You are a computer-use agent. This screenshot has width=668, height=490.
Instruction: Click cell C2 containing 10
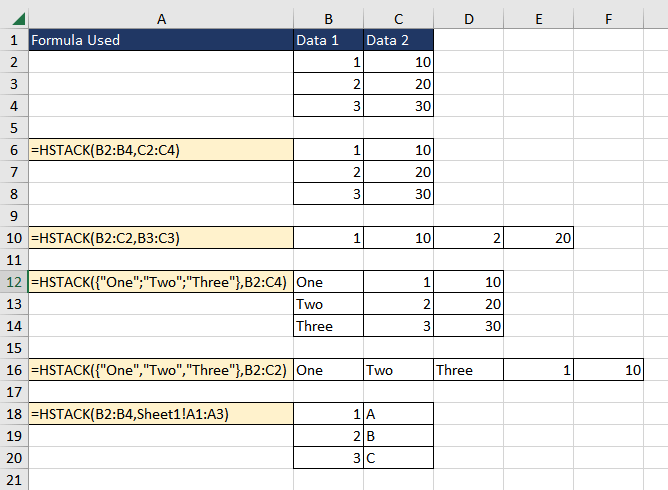coord(398,62)
